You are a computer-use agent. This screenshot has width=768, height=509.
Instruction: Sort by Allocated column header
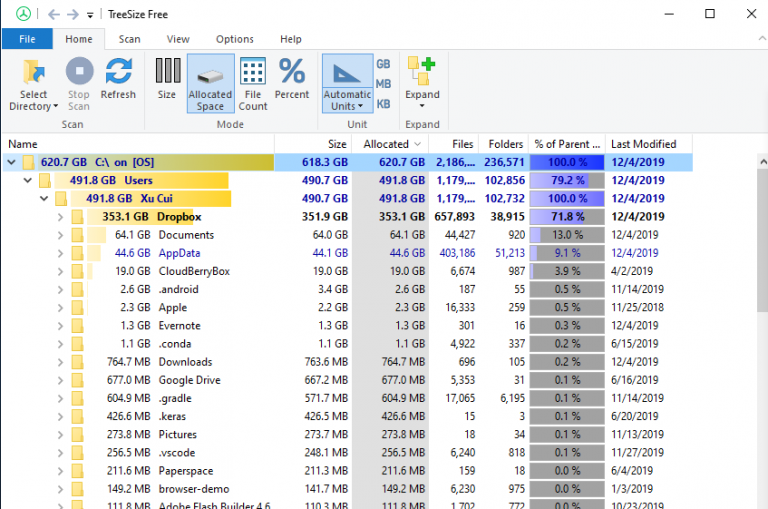pos(390,144)
